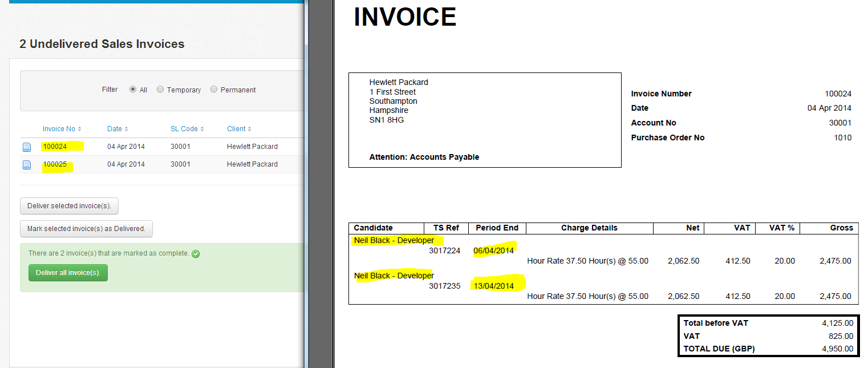Click date 04 Apr 2014 in 100024 row

(126, 147)
